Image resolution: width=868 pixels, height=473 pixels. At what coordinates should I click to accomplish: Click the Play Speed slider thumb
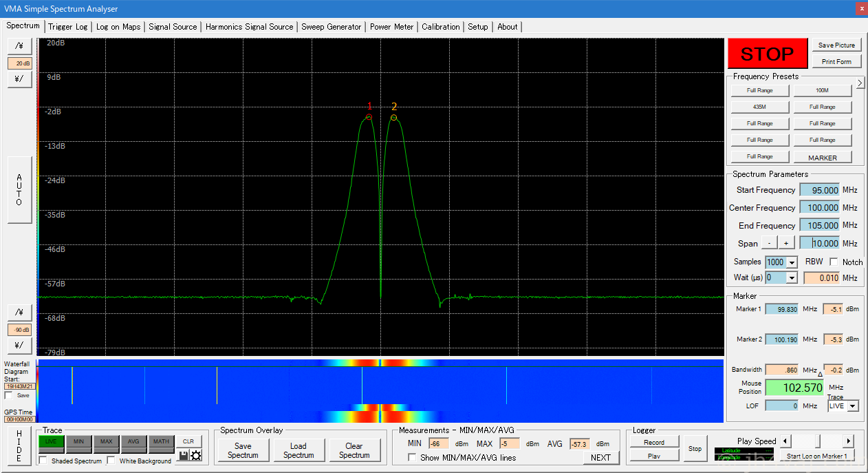click(x=818, y=441)
